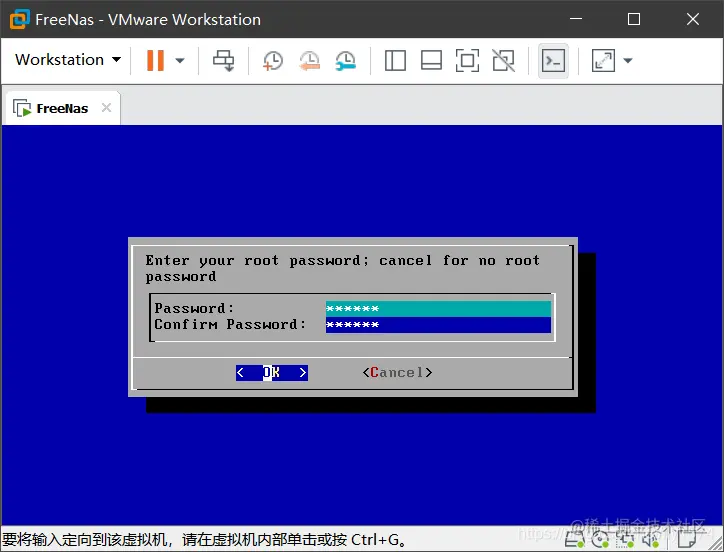Select Cancel for no root password

pyautogui.click(x=398, y=373)
